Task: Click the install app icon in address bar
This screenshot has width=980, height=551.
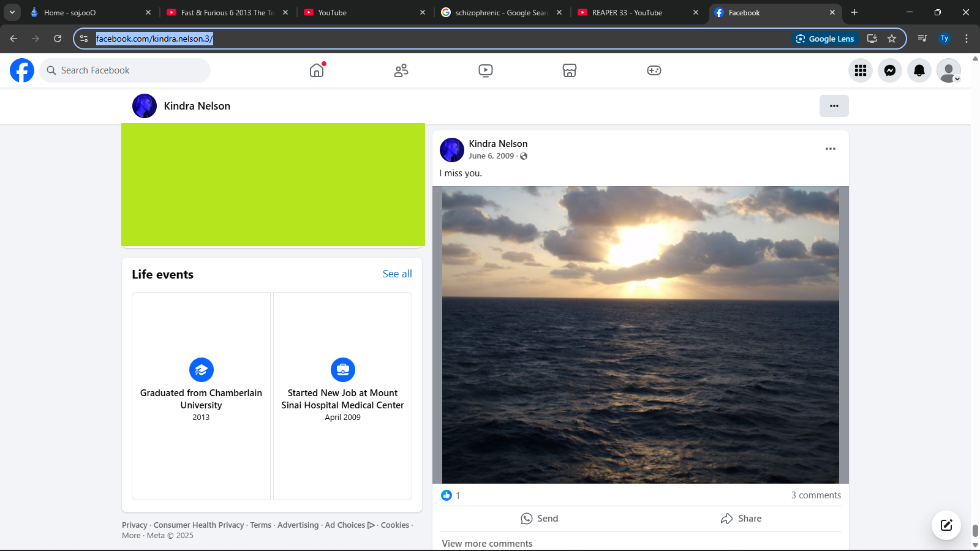Action: 872,39
